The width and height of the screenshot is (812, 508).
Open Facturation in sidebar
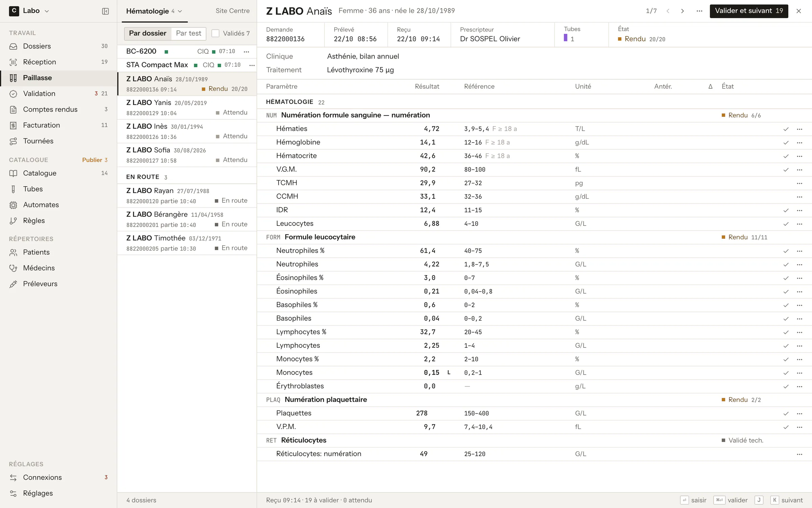tap(59, 125)
